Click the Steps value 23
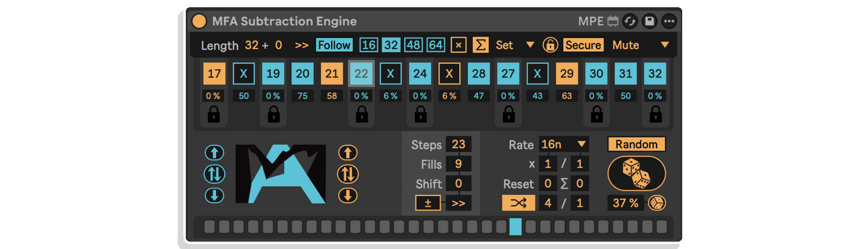 (458, 144)
